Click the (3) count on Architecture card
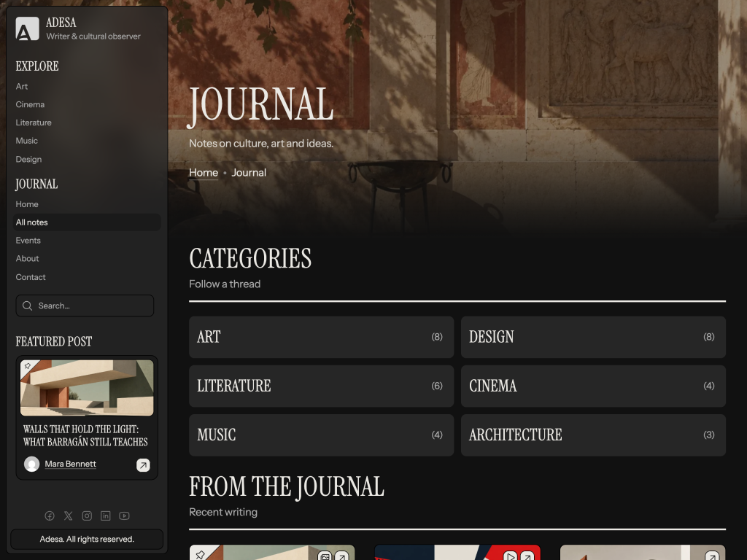 pyautogui.click(x=709, y=435)
